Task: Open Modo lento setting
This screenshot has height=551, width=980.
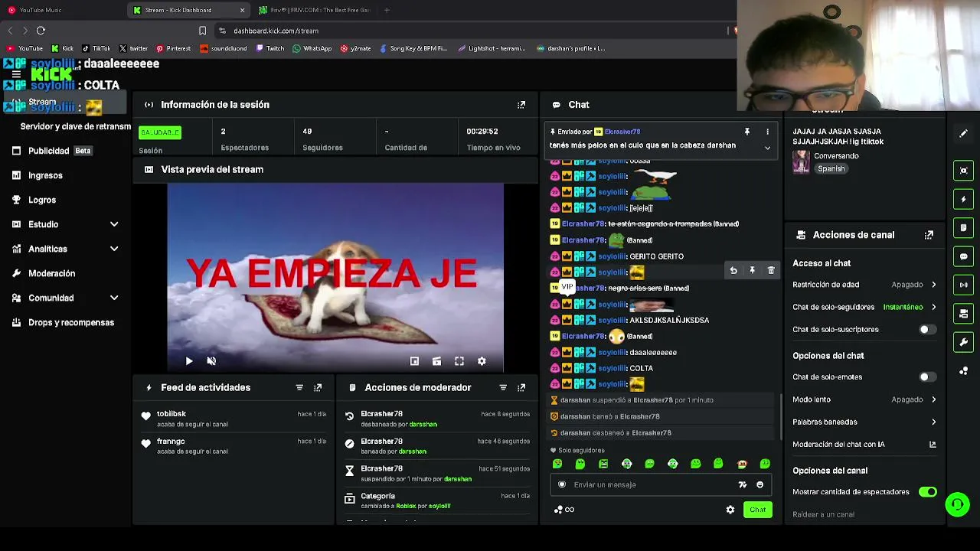Action: pos(864,399)
